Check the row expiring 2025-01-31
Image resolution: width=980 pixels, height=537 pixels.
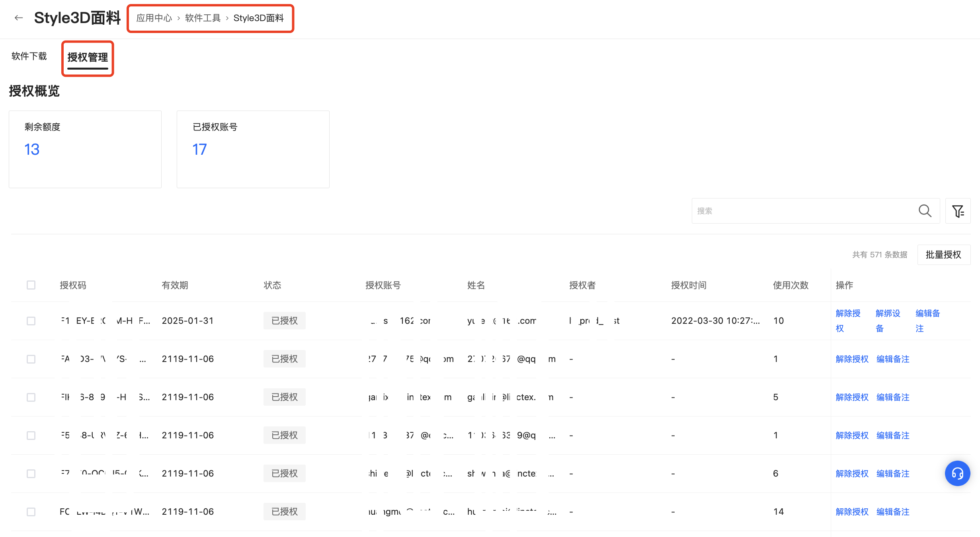pos(31,321)
